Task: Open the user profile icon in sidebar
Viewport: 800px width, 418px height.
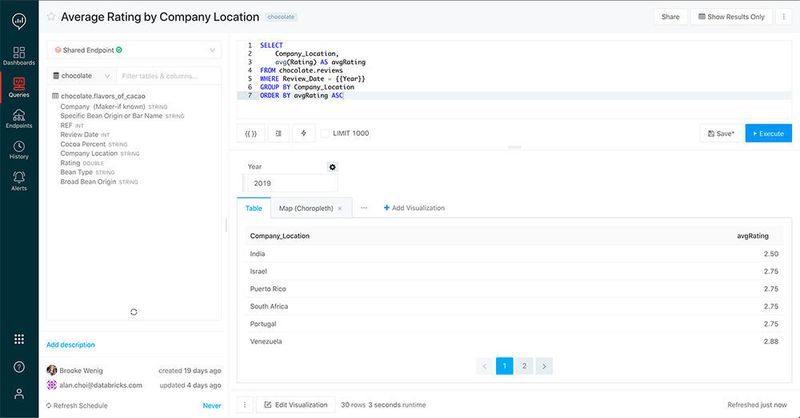Action: (x=19, y=394)
